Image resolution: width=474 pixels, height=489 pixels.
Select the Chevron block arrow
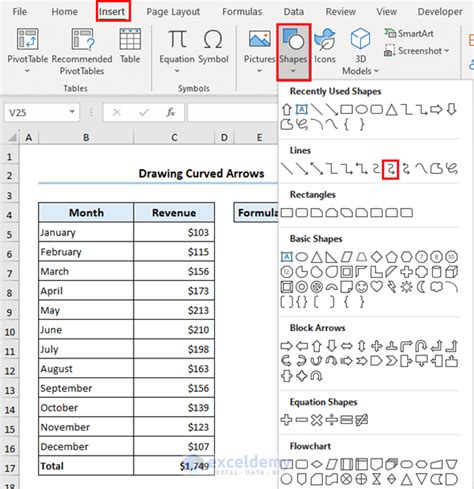click(x=392, y=361)
